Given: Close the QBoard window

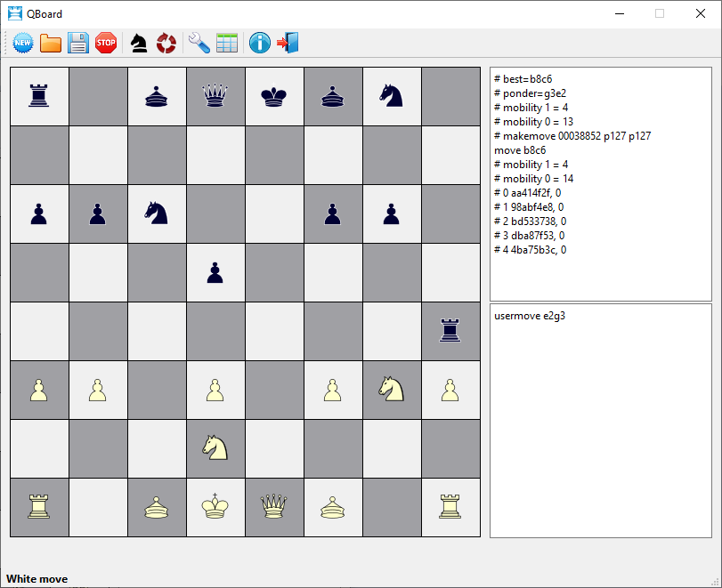Looking at the screenshot, I should click(x=701, y=14).
